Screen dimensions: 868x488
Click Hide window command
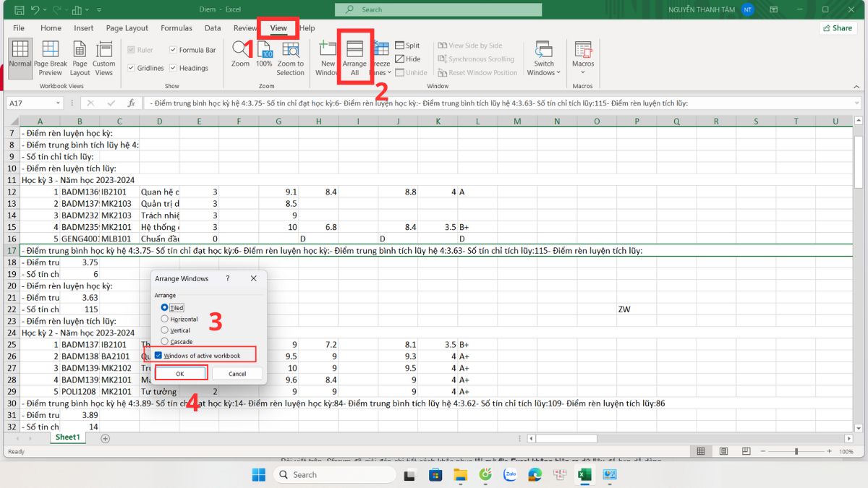(407, 59)
